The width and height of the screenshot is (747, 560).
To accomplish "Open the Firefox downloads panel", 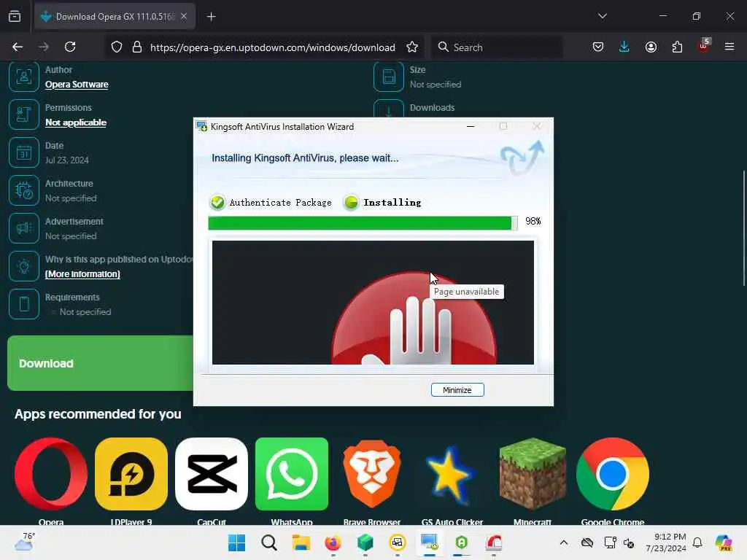I will click(624, 47).
